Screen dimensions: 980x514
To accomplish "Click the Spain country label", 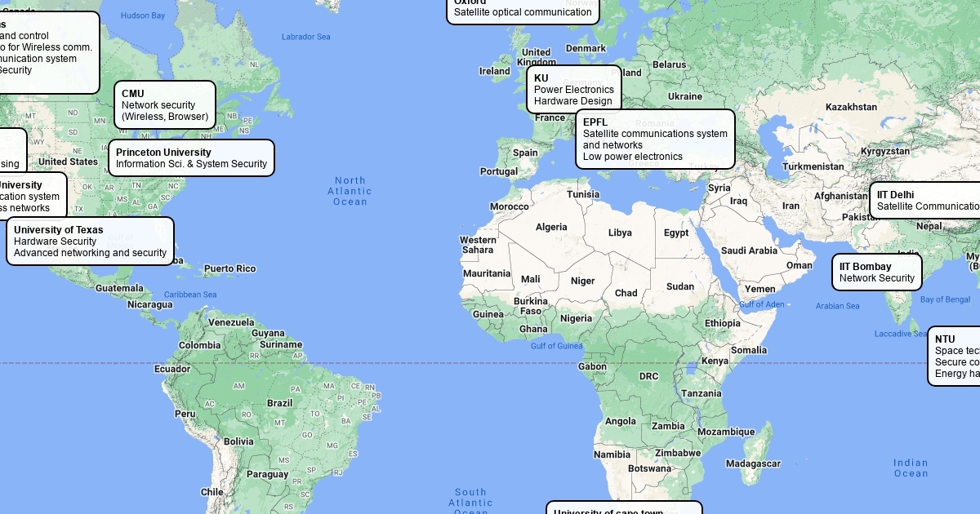I will [525, 153].
